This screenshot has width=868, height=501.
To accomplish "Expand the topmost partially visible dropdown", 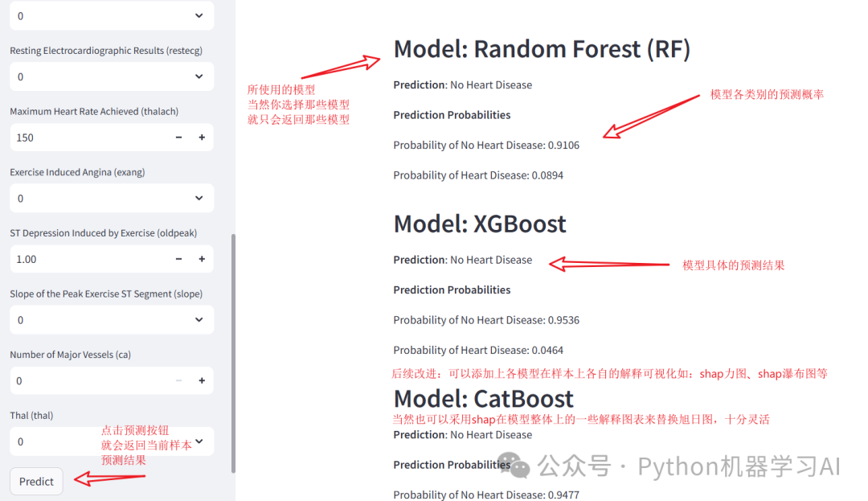I will [x=112, y=15].
